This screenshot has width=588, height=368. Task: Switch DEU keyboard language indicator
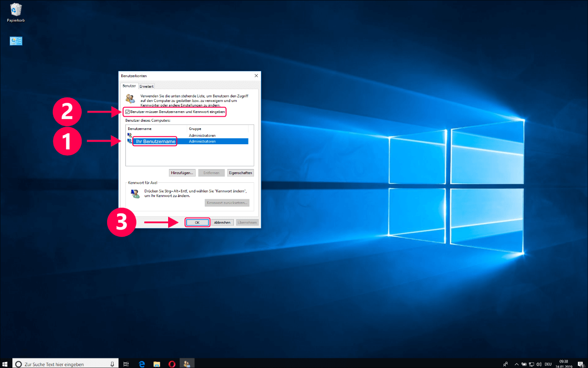coord(548,364)
